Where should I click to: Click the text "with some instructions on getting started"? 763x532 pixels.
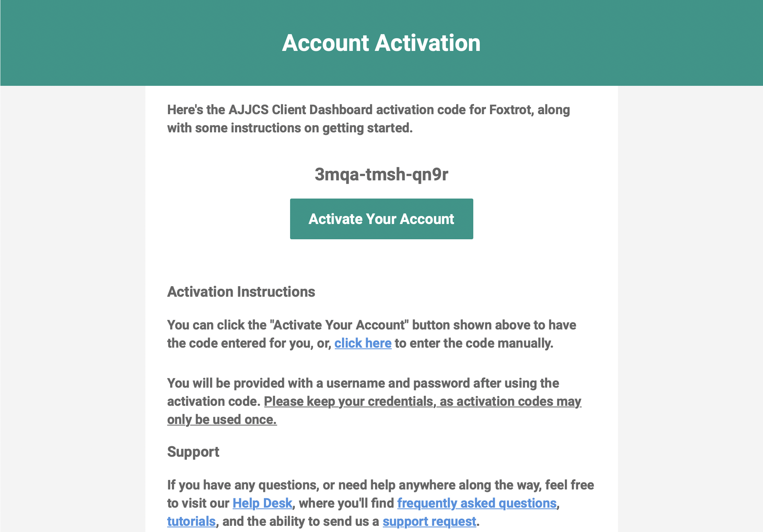click(289, 128)
